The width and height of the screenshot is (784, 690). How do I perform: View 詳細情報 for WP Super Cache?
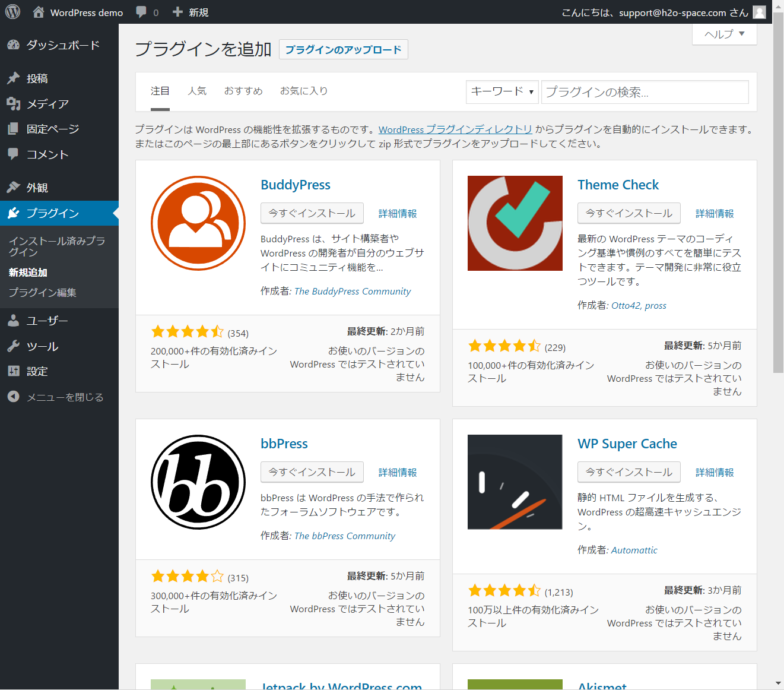[x=715, y=473]
